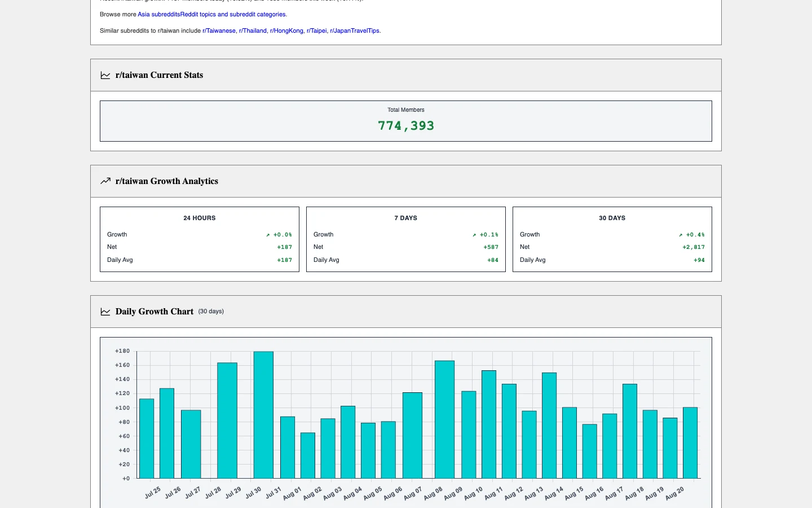Click the 7 DAYS card title
Image resolution: width=812 pixels, height=508 pixels.
pyautogui.click(x=406, y=218)
